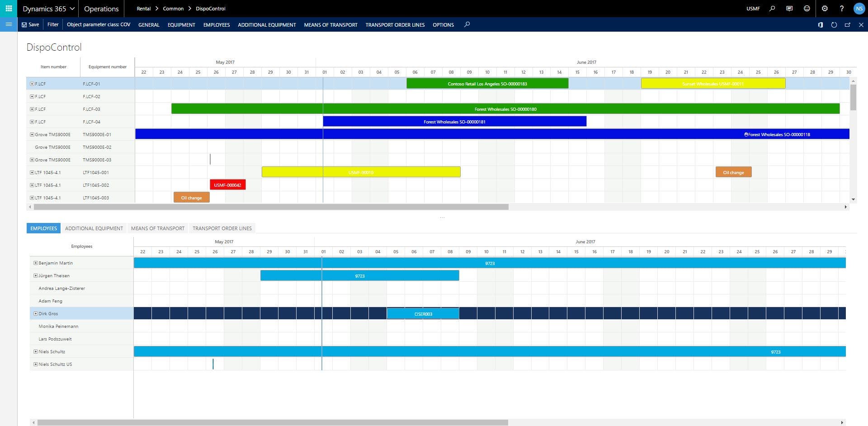Click the Equipment number column header
868x426 pixels.
(x=107, y=67)
